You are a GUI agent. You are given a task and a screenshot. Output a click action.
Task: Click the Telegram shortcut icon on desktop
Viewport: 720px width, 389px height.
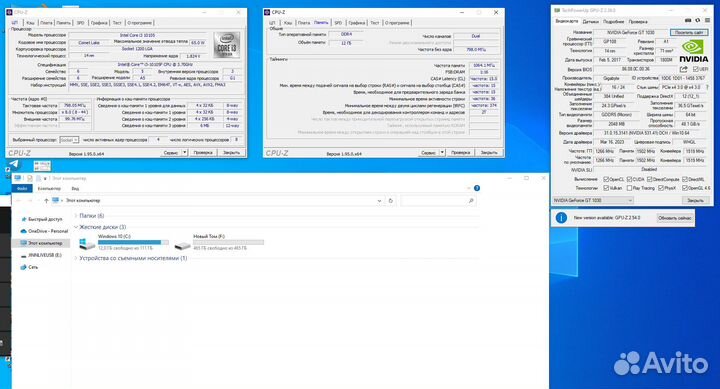point(14,164)
